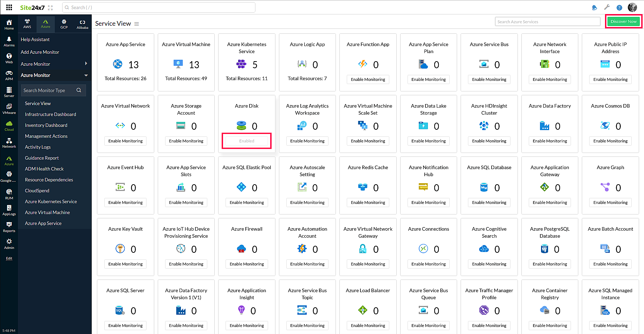This screenshot has width=644, height=334.
Task: Click the help question mark icon
Action: (x=619, y=7)
